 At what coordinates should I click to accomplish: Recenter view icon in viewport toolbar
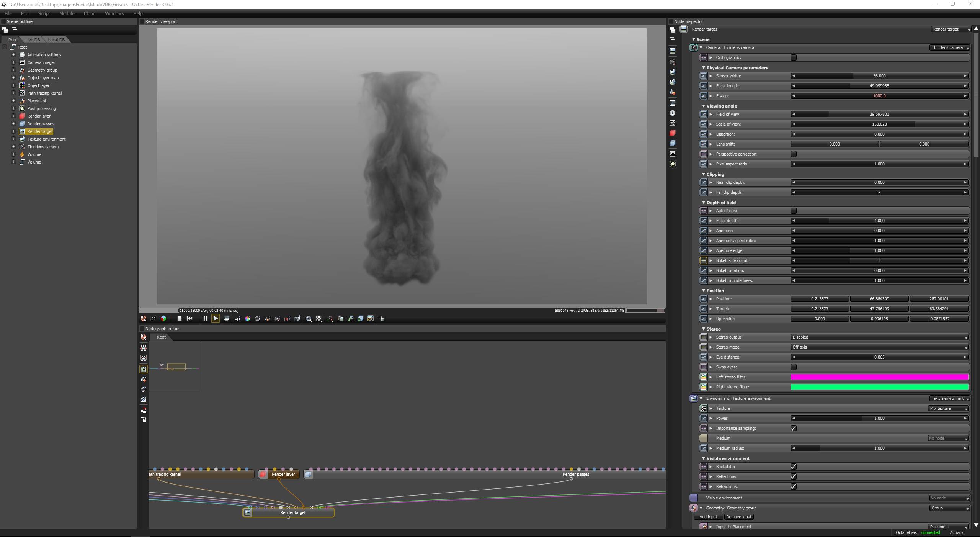tap(144, 318)
